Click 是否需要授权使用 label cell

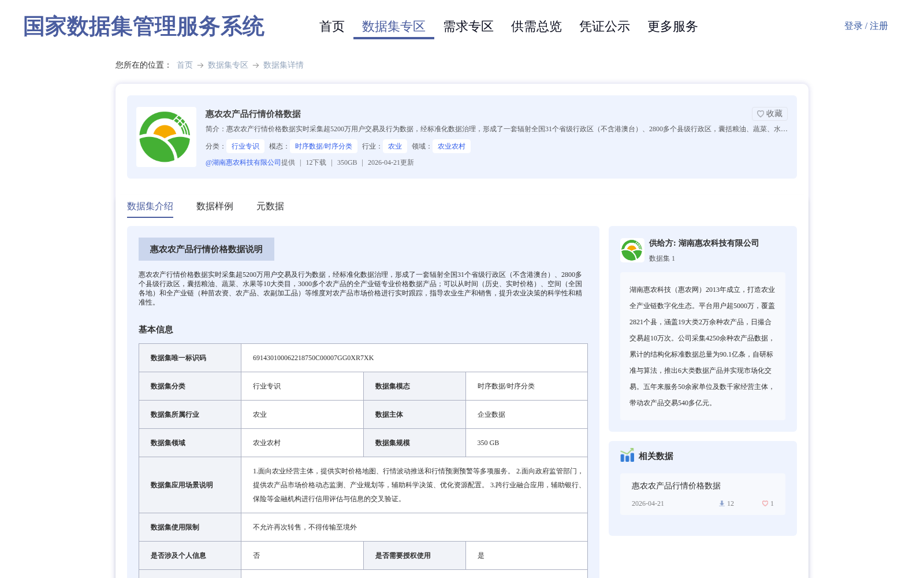coord(415,555)
